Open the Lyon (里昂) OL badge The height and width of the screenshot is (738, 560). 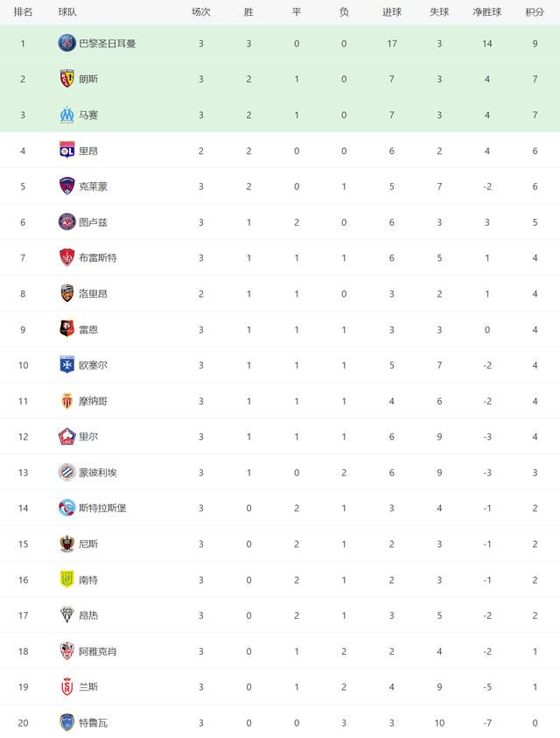[66, 151]
